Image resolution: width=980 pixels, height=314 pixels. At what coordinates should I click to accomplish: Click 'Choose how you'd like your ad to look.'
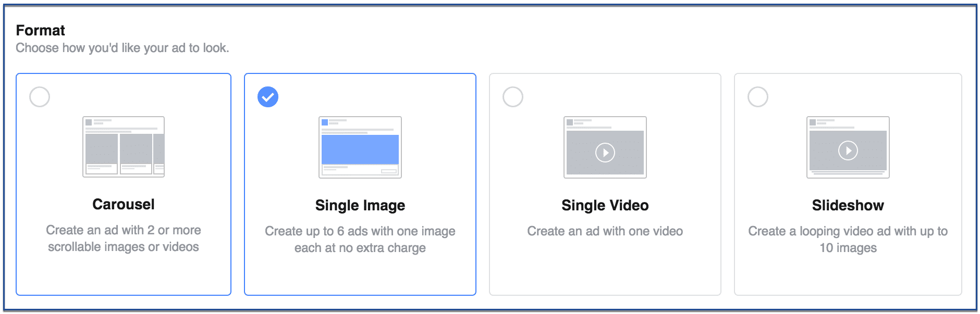[123, 48]
